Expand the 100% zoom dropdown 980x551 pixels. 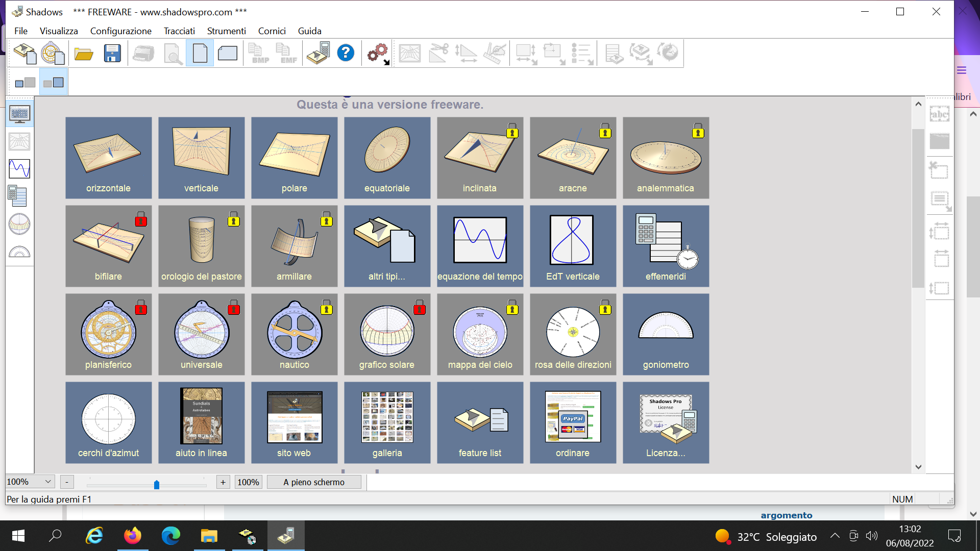click(48, 482)
